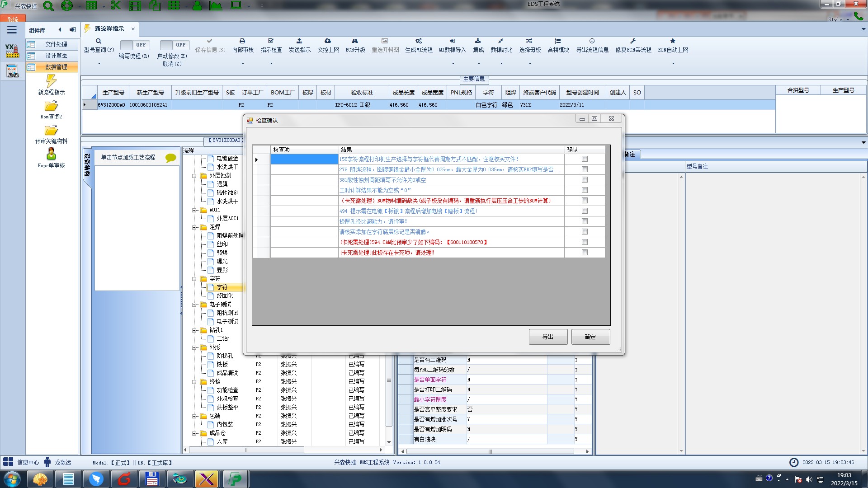Screen dimensions: 868x488
Task: Open the 数据对比 tool
Action: [x=501, y=41]
